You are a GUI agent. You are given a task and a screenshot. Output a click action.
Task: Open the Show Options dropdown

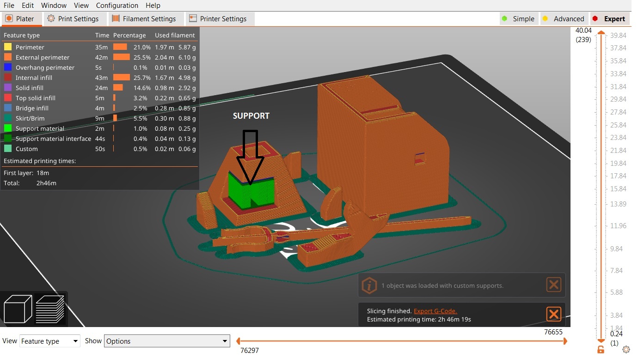167,341
